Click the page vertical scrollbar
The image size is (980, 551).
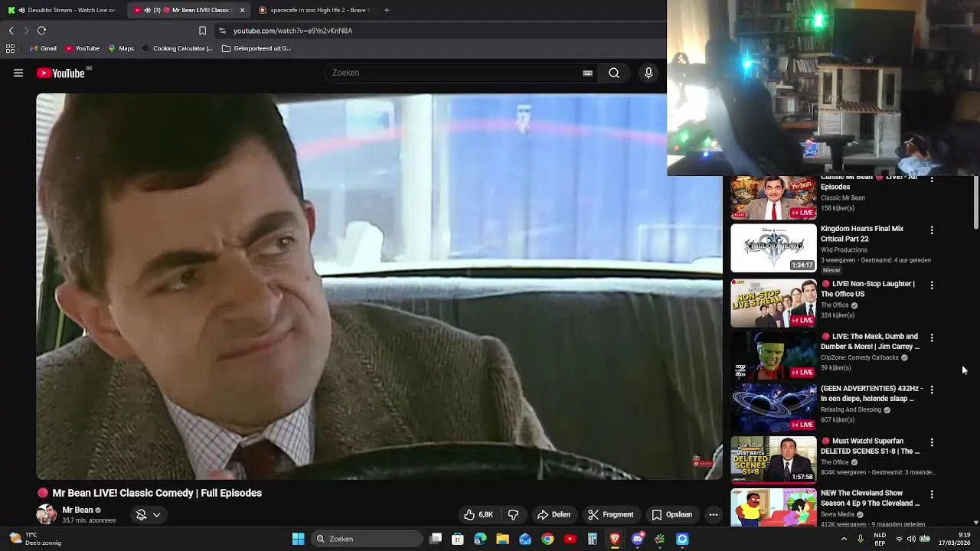click(976, 203)
